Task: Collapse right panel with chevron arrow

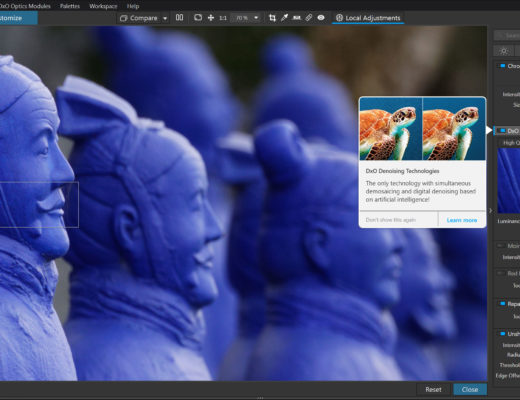Action: coord(490,210)
